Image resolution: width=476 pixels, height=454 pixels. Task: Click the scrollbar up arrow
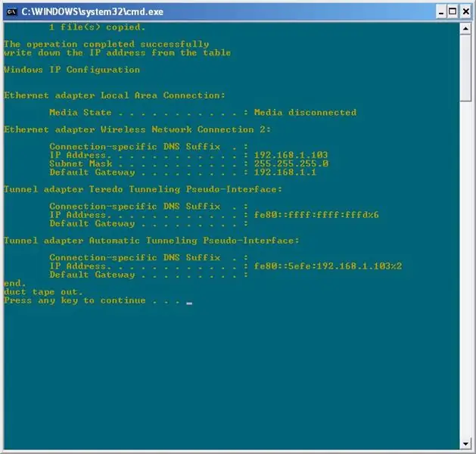465,29
